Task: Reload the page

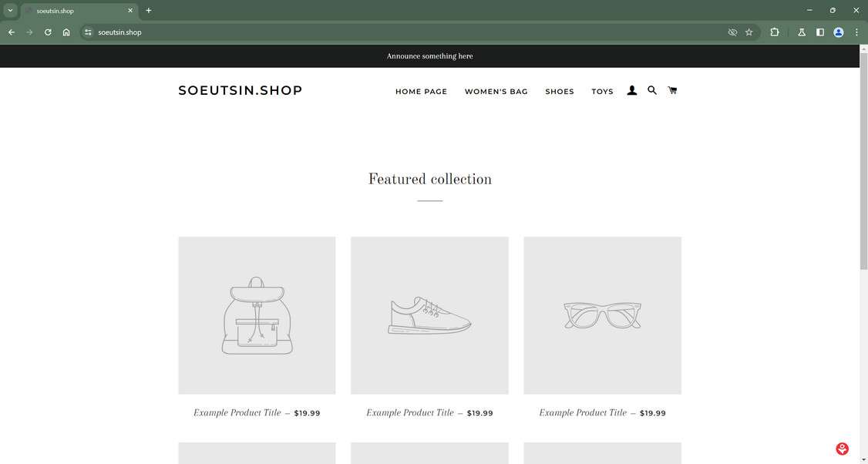Action: [x=48, y=32]
